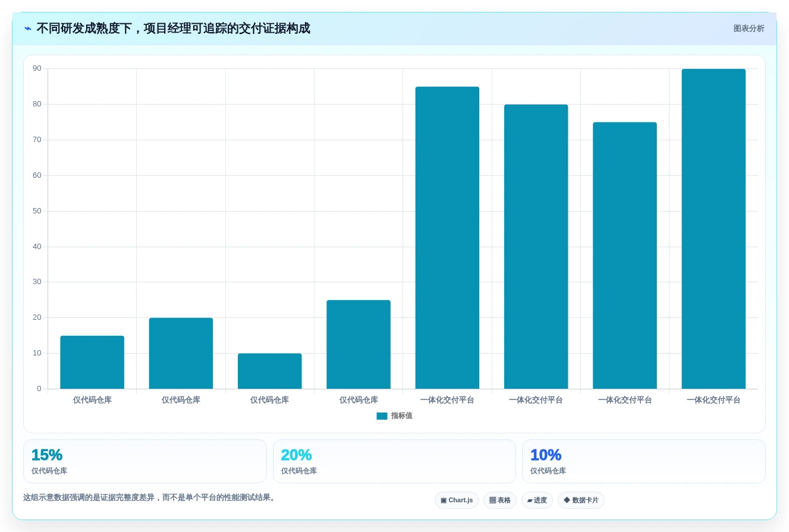Click the y-axis label 50
This screenshot has width=789, height=532.
(x=37, y=211)
